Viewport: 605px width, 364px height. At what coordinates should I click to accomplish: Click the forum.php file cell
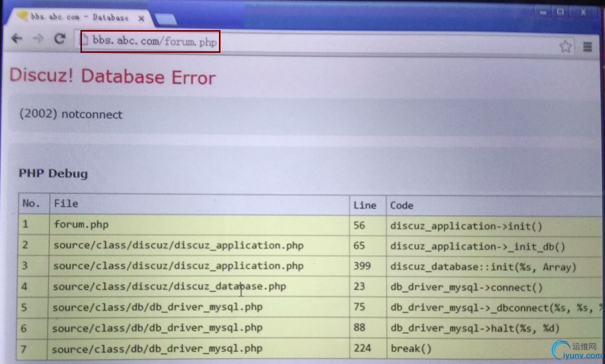coord(199,225)
